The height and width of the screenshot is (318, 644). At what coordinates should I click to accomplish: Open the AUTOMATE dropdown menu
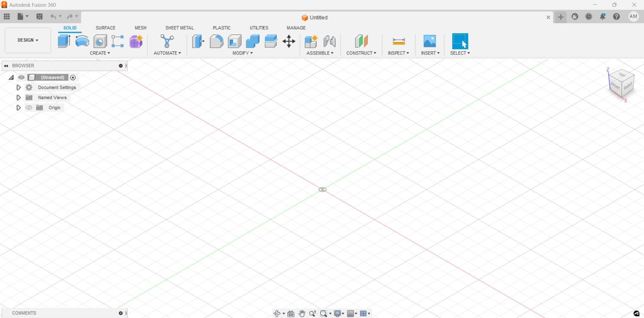coord(167,53)
